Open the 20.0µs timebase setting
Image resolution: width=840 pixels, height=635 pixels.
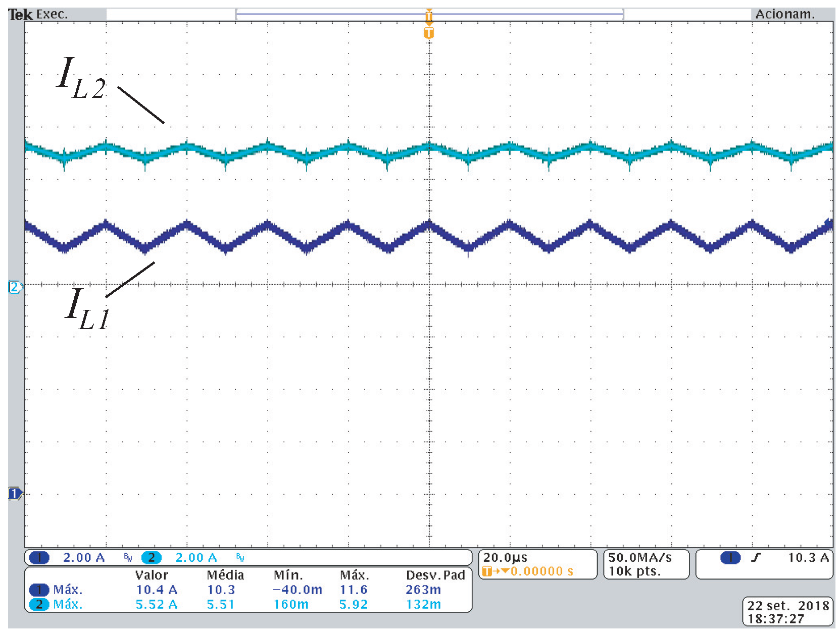(x=505, y=558)
